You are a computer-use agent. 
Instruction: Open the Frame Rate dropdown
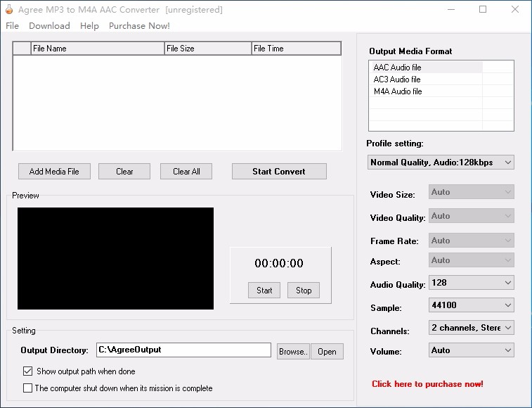coord(472,240)
